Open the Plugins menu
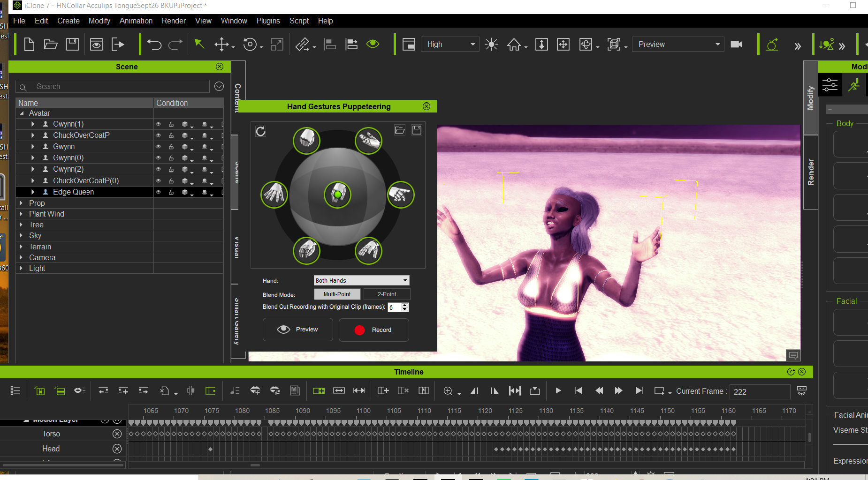Screen dimensions: 868x480 [268, 21]
